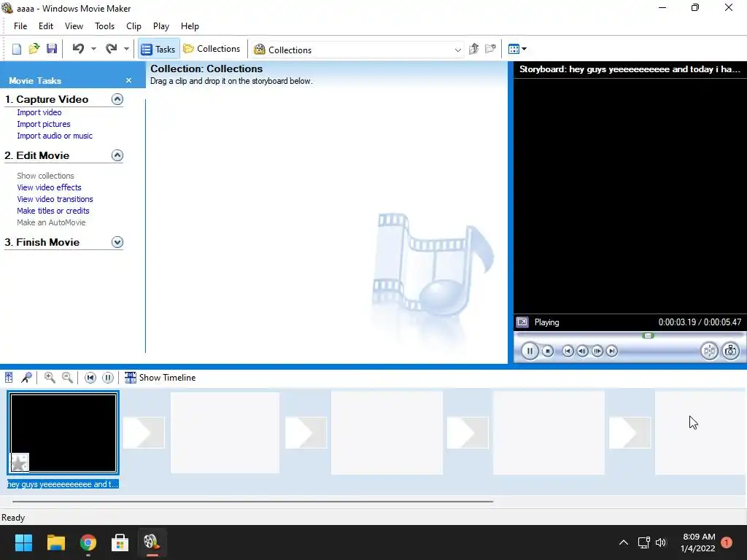Toggle full screen preview icon

522,322
